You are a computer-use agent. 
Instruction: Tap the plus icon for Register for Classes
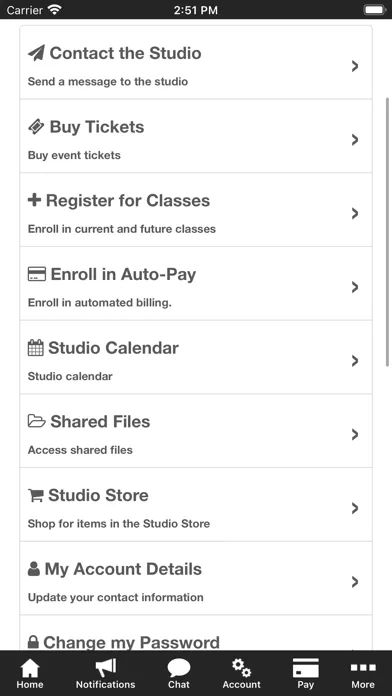tap(34, 201)
